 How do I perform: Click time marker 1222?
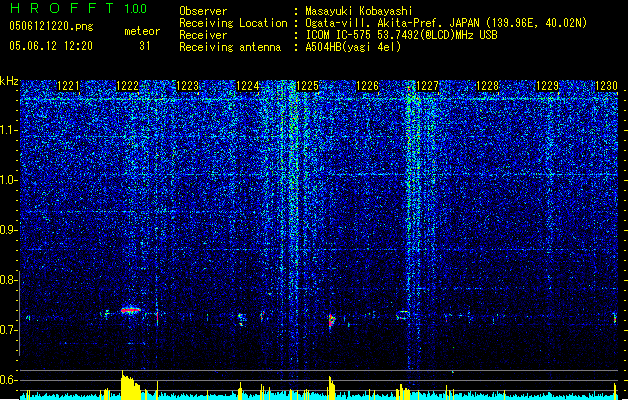[128, 86]
